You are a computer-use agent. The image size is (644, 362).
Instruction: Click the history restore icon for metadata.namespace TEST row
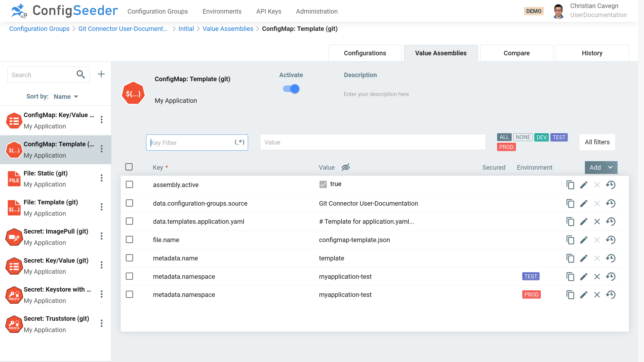coord(611,276)
